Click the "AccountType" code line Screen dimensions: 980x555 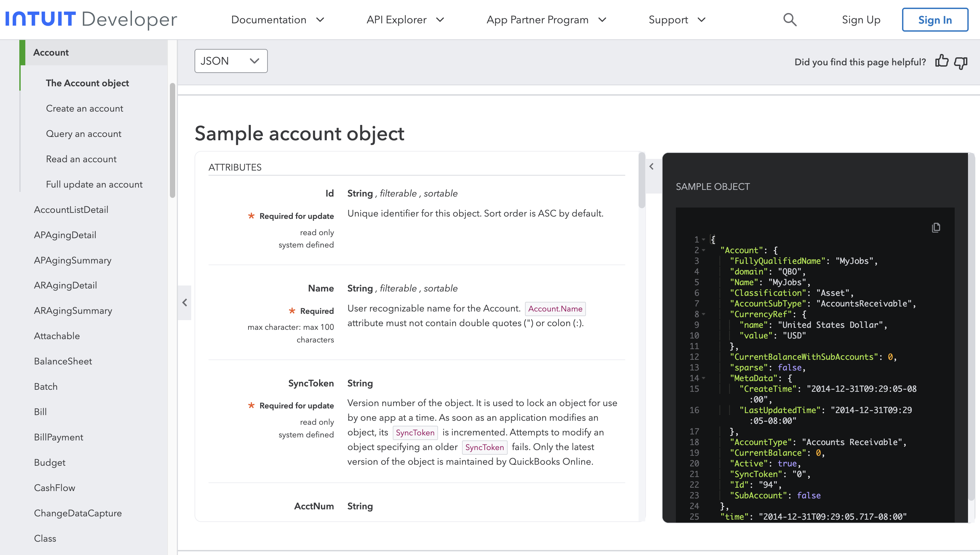pos(818,442)
